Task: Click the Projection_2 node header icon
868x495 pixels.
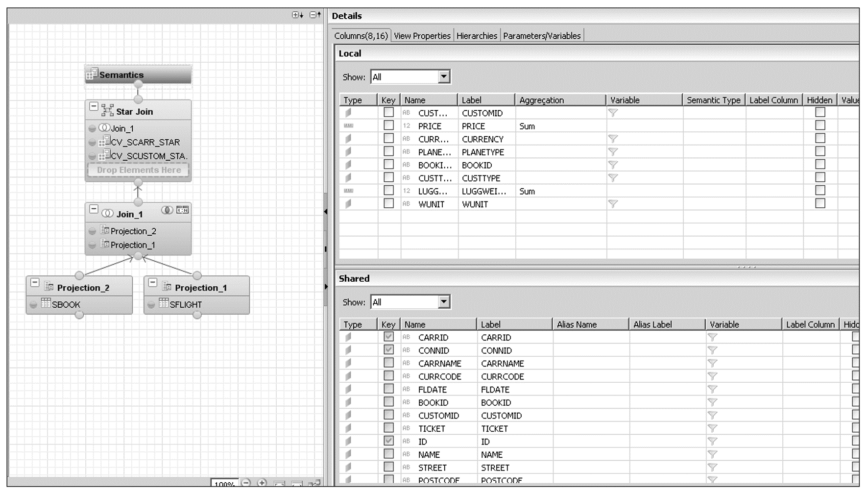Action: [48, 287]
